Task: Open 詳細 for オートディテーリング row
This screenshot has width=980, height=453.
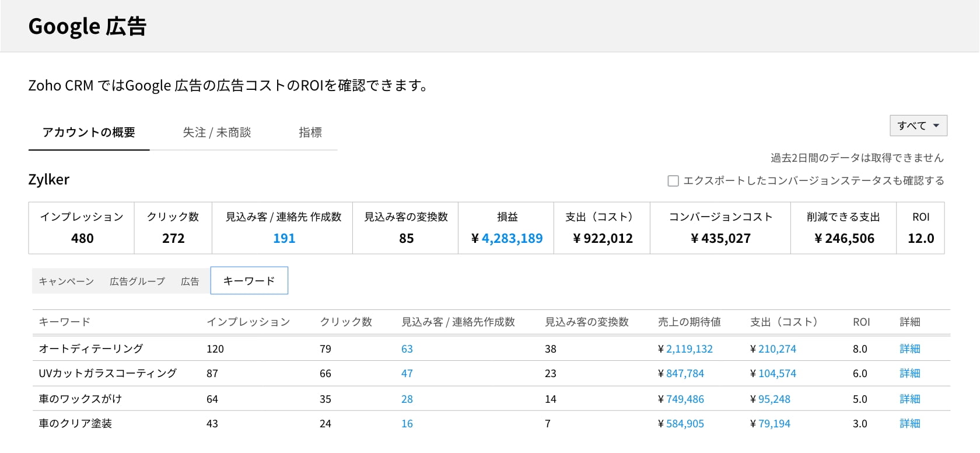Action: click(x=909, y=349)
